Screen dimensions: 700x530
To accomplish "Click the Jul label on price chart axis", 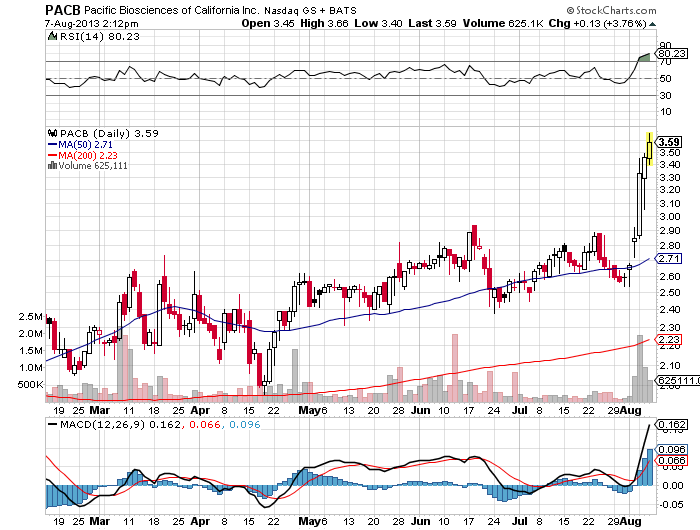I will 520,410.
